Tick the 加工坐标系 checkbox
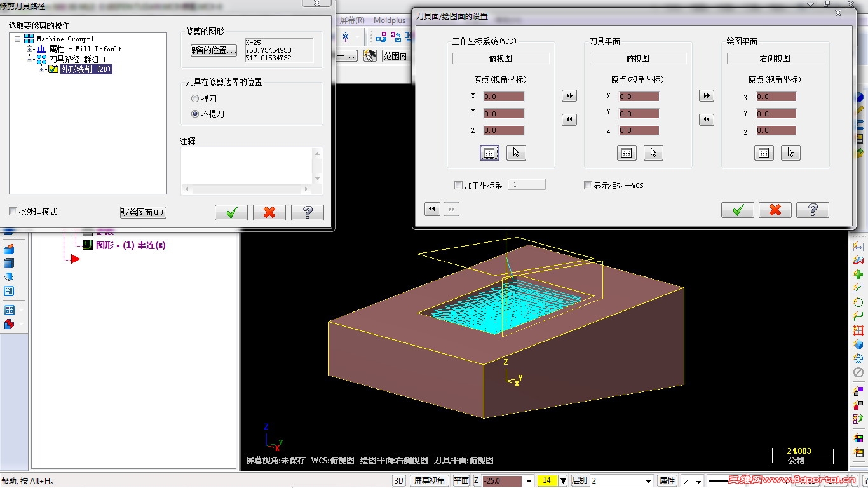Screen dimensions: 868x488 click(458, 186)
